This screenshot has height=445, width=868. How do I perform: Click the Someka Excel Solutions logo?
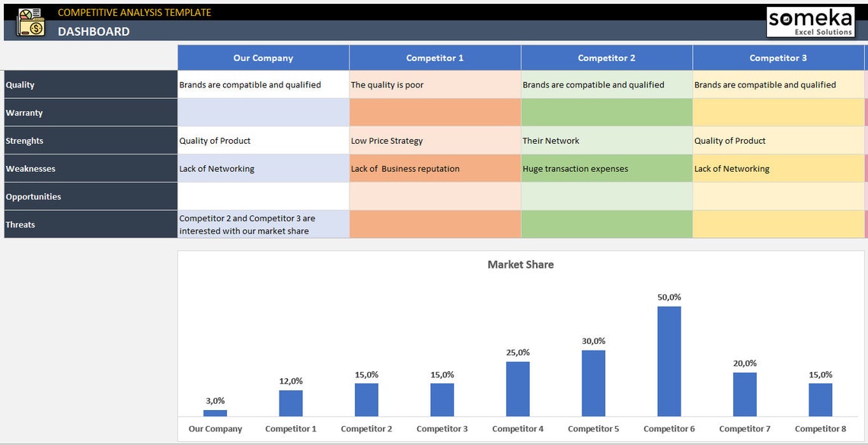pos(809,21)
